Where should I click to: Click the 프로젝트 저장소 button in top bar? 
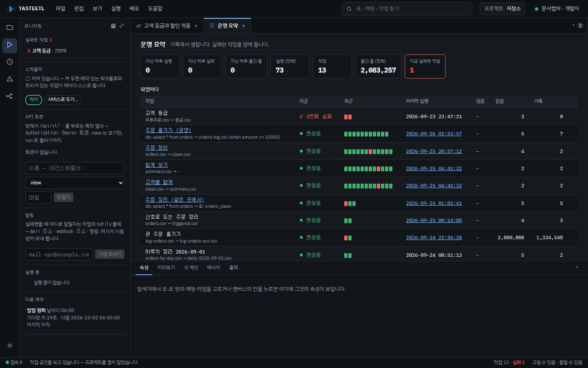click(x=502, y=9)
